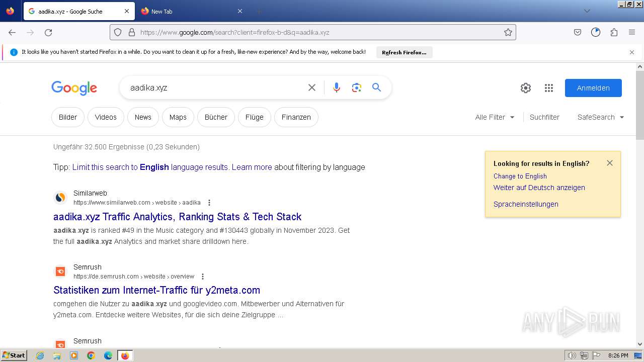The width and height of the screenshot is (644, 362).
Task: Click the volume speaker tray icon
Action: coord(572,355)
